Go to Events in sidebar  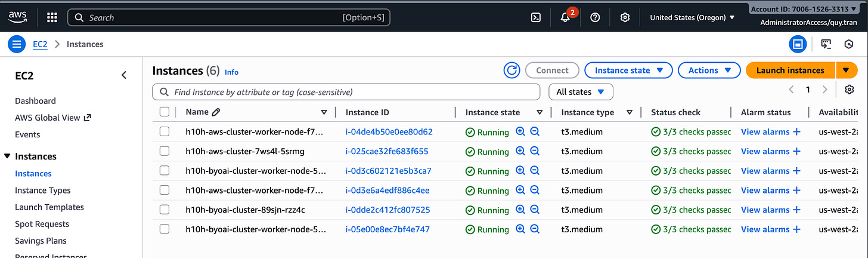pyautogui.click(x=27, y=134)
